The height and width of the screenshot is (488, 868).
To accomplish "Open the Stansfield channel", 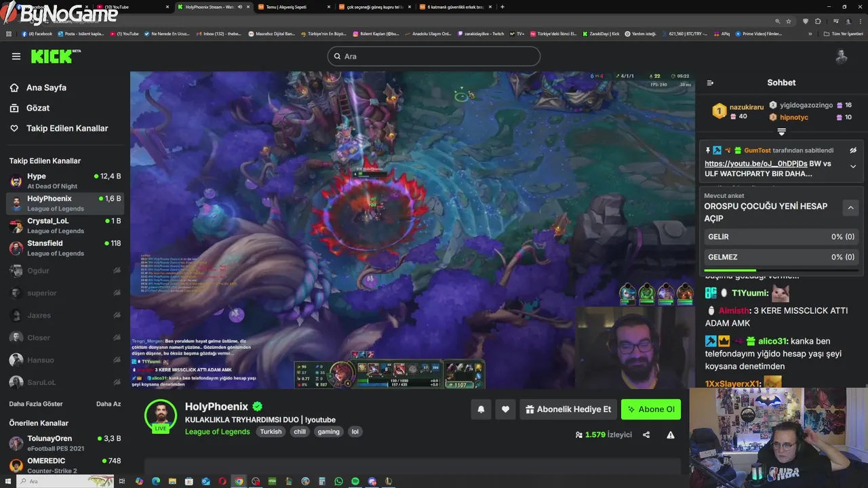I will click(x=65, y=248).
